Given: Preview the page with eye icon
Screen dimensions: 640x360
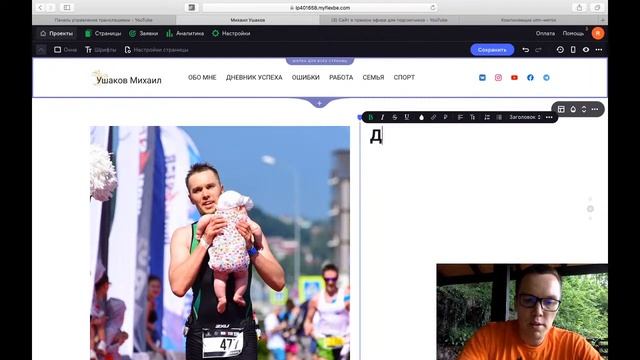Looking at the screenshot, I should pos(586,50).
